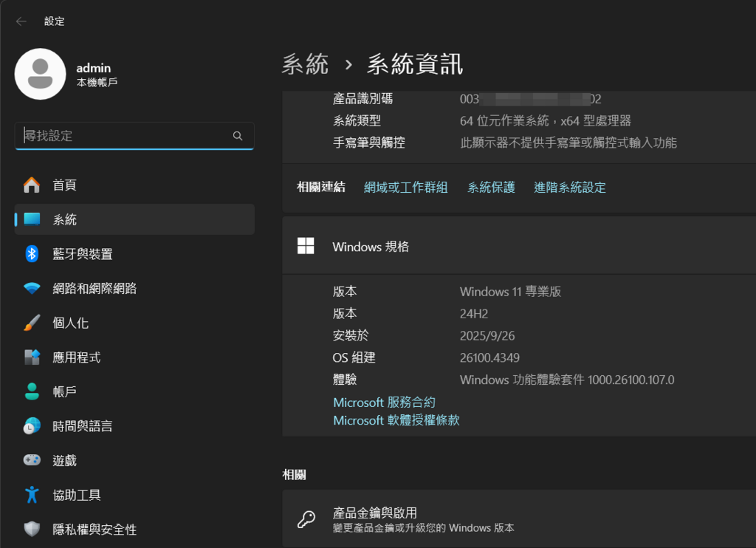
Task: Click the OS 組建 label
Action: click(354, 358)
